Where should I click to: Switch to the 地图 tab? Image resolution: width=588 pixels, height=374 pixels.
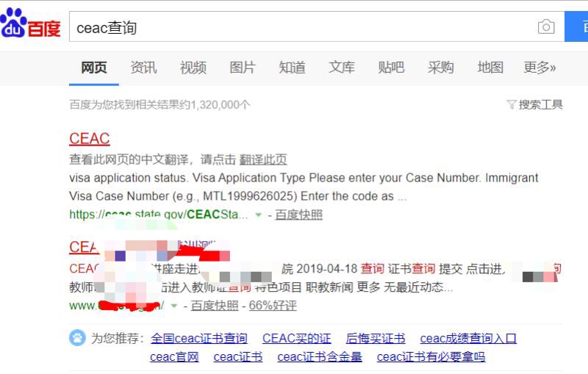click(x=490, y=68)
